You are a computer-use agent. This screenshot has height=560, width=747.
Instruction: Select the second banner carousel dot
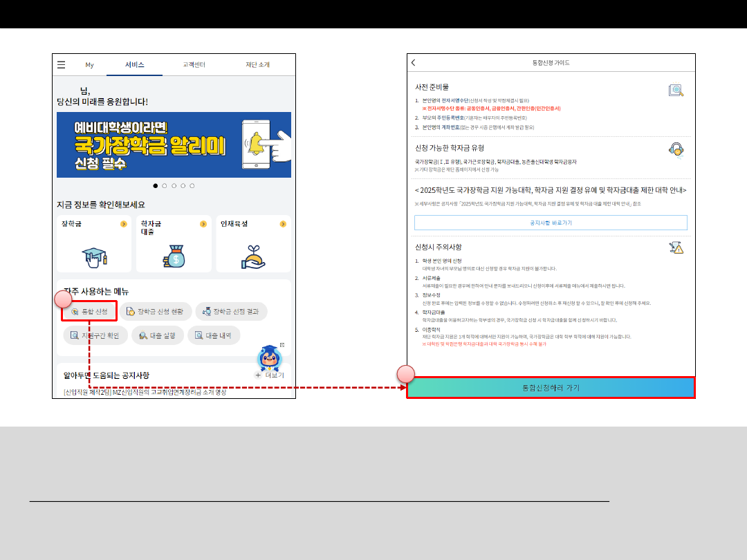click(165, 186)
